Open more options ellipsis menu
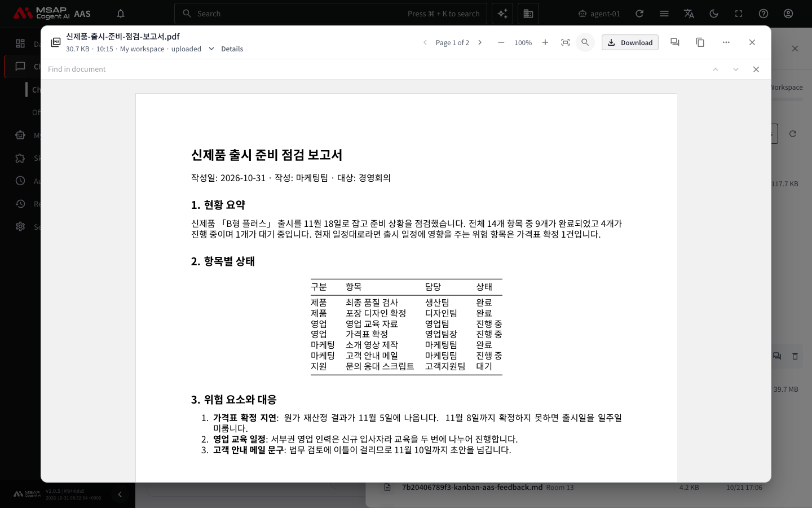 tap(726, 42)
